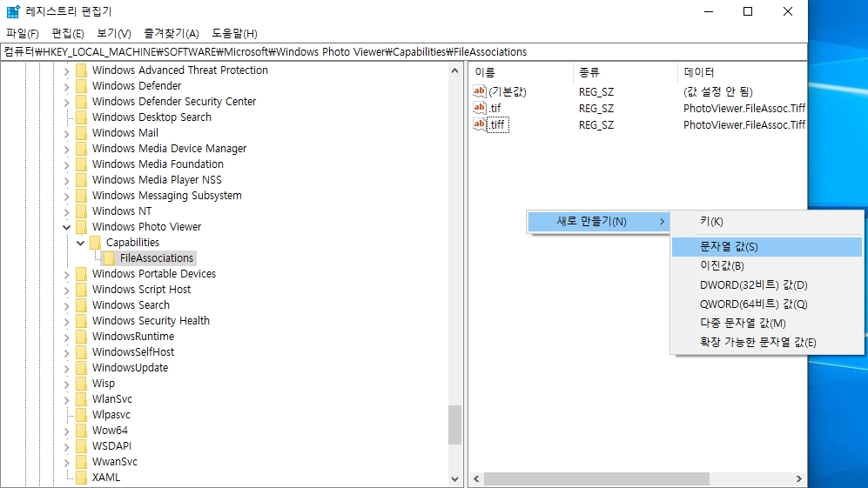Viewport: 868px width, 488px height.
Task: Click the (기본값) string value icon
Action: [x=480, y=90]
